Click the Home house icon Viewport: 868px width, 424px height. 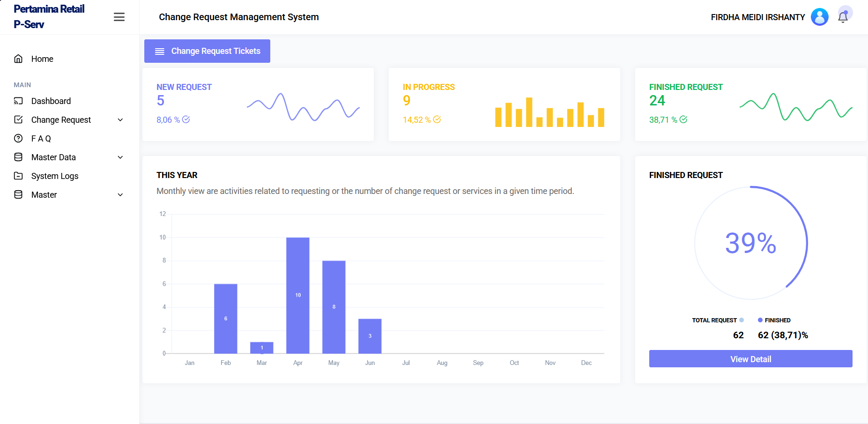pos(18,59)
